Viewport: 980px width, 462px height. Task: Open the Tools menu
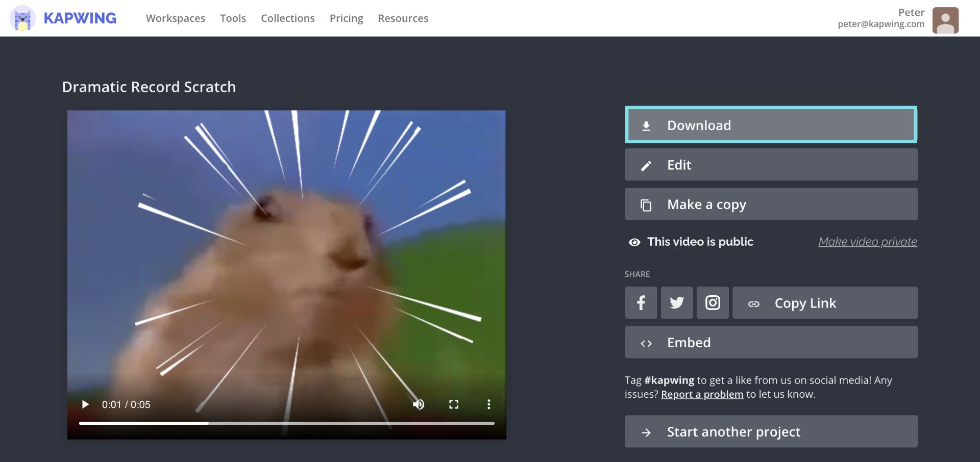(233, 18)
